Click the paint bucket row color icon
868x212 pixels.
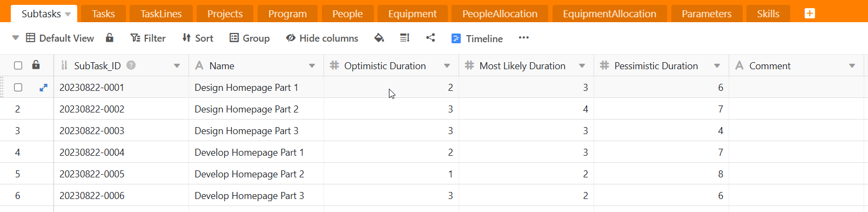(x=379, y=38)
